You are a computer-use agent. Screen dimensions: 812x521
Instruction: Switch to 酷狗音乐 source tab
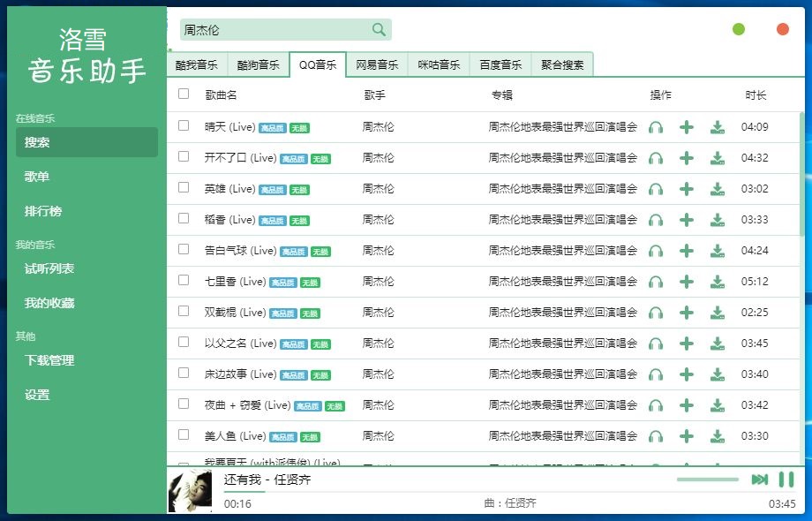(258, 64)
